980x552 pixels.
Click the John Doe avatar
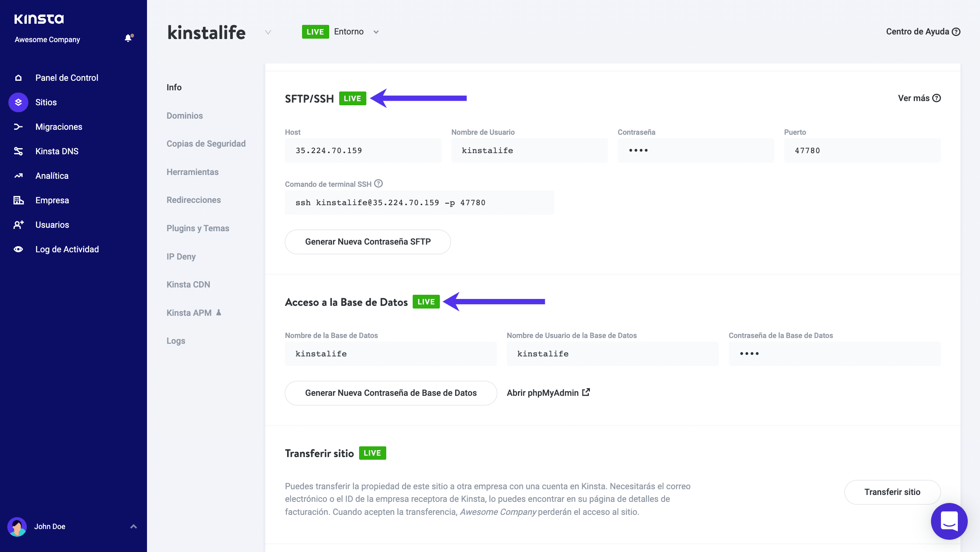17,527
